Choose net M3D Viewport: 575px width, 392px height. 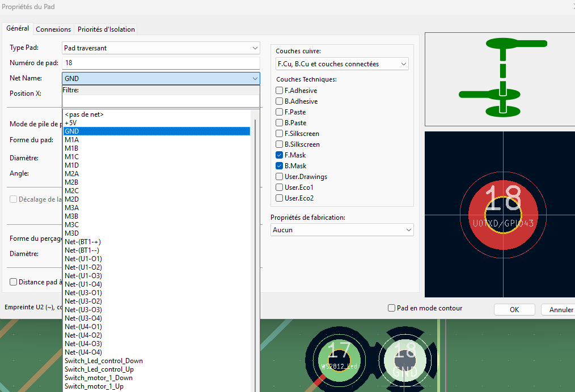[x=157, y=233]
